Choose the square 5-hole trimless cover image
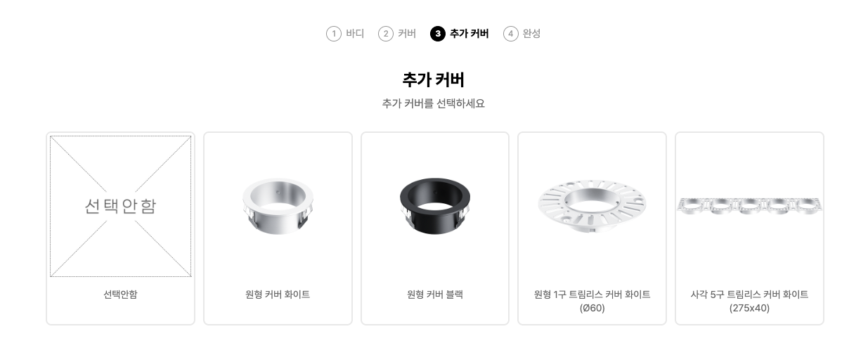This screenshot has height=362, width=868. point(749,206)
